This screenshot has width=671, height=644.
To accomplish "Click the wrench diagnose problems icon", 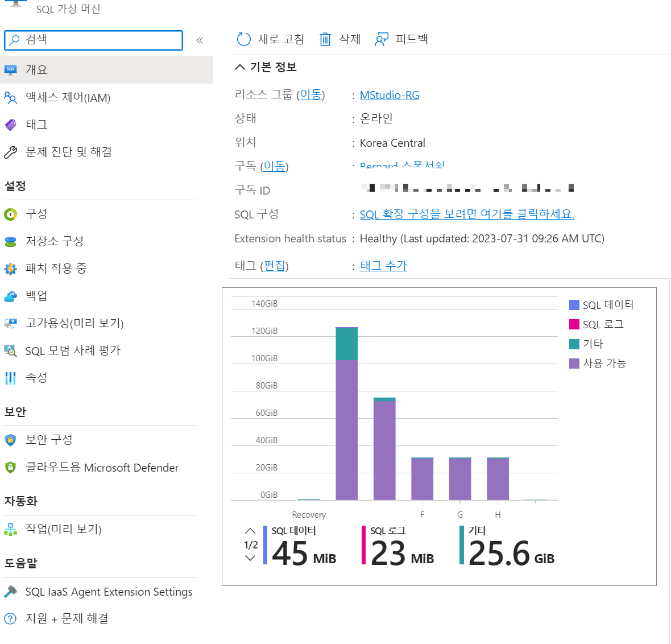I will point(11,152).
